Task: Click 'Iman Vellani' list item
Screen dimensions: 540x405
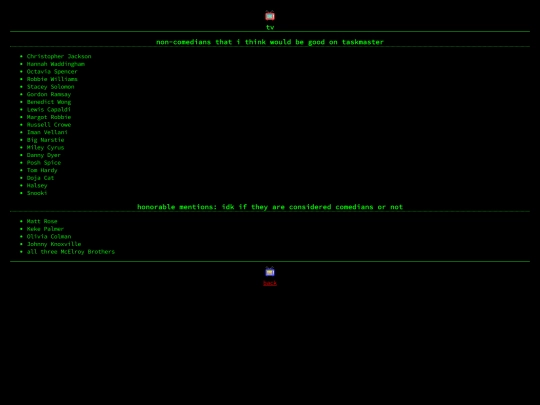Action: 47,132
